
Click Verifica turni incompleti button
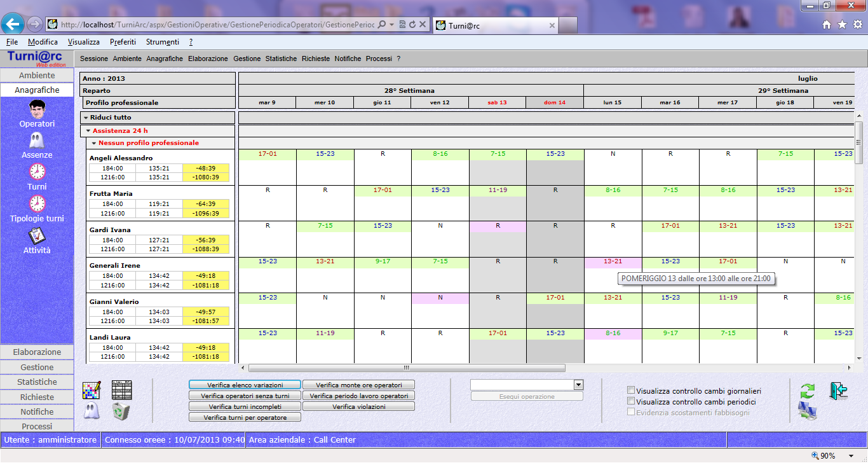245,406
